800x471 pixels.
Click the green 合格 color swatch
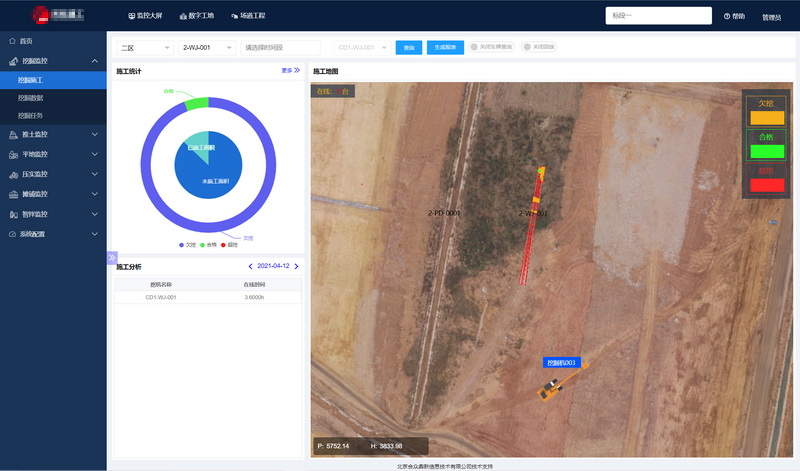766,152
